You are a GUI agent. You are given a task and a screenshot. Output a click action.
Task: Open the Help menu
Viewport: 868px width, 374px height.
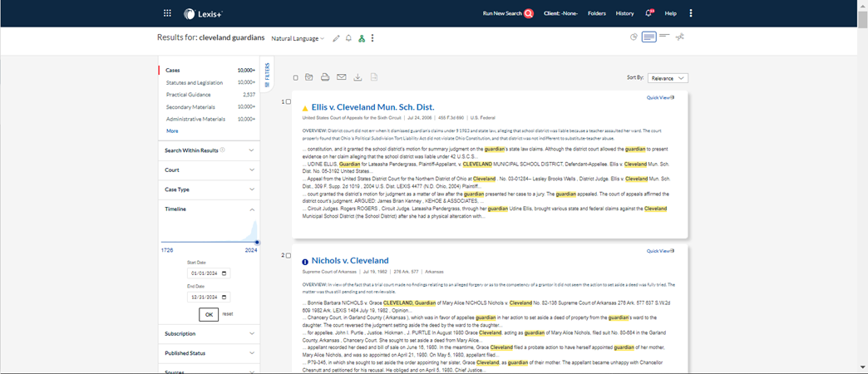pyautogui.click(x=670, y=13)
